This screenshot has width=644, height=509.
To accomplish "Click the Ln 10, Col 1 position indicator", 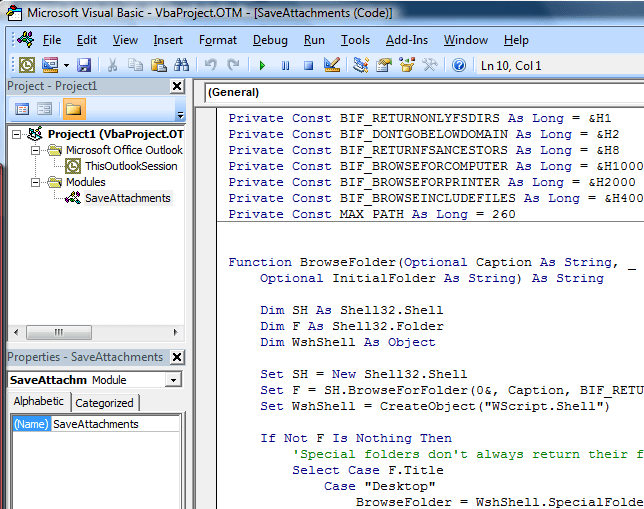I will tap(511, 66).
